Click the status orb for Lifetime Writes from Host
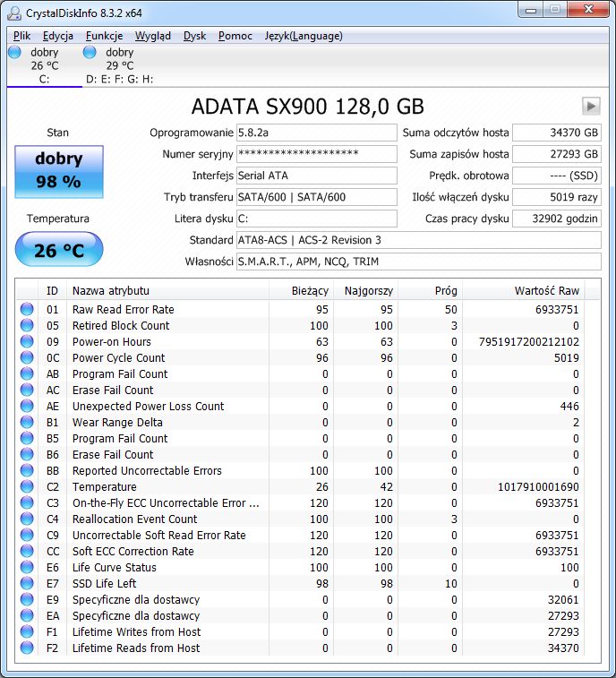This screenshot has width=616, height=678. coord(27,631)
